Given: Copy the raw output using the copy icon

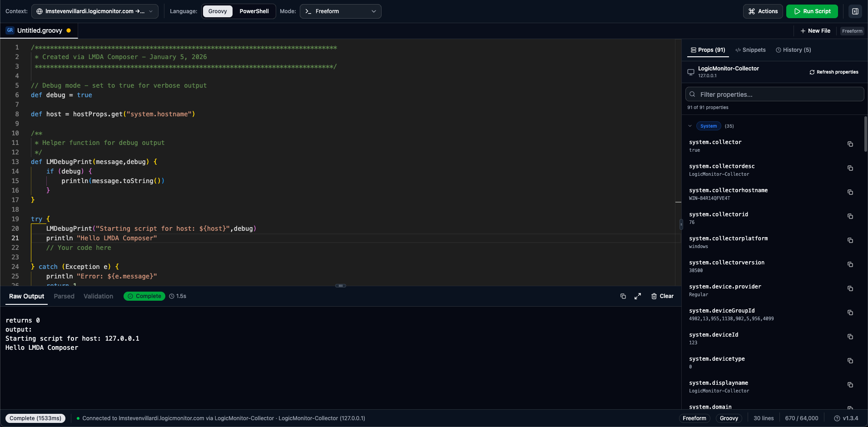Looking at the screenshot, I should click(x=623, y=296).
